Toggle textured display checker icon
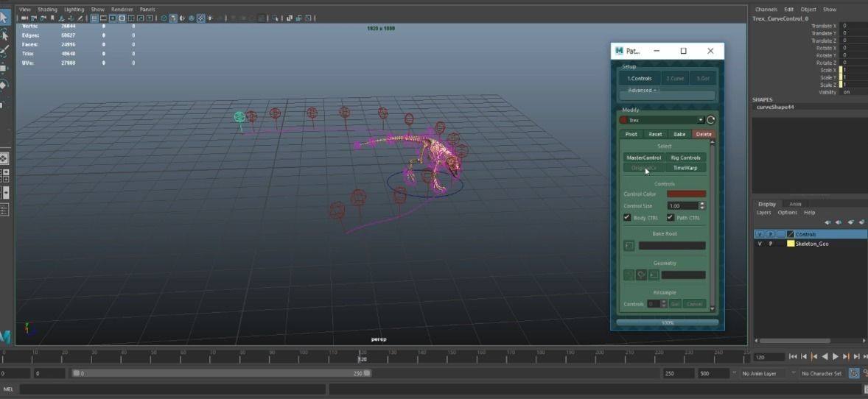Image resolution: width=868 pixels, height=399 pixels. (x=200, y=18)
